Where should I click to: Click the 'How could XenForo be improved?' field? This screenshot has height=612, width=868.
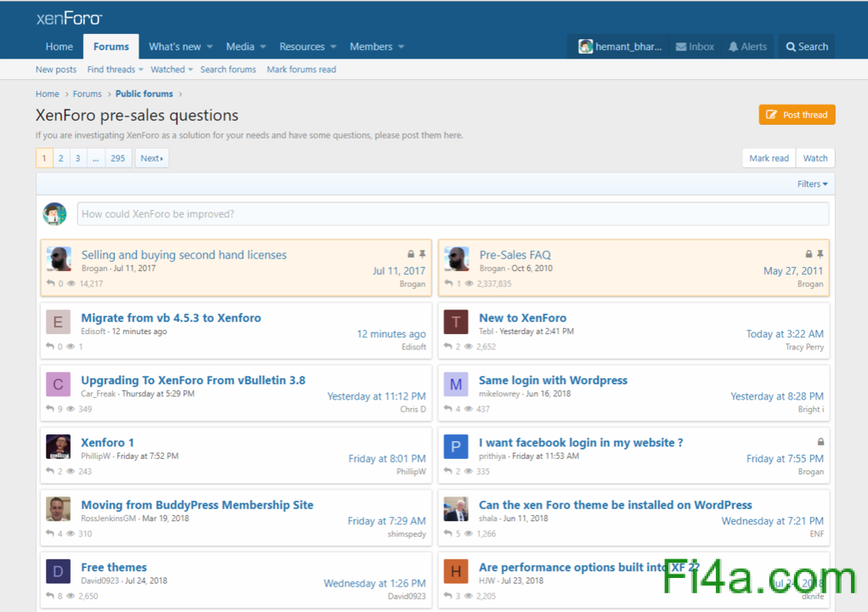tap(452, 214)
